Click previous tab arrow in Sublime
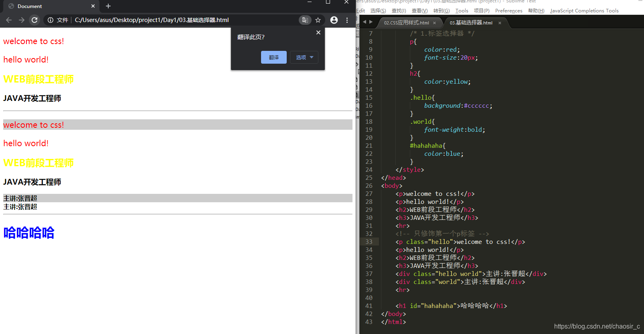The height and width of the screenshot is (334, 644). coord(365,22)
